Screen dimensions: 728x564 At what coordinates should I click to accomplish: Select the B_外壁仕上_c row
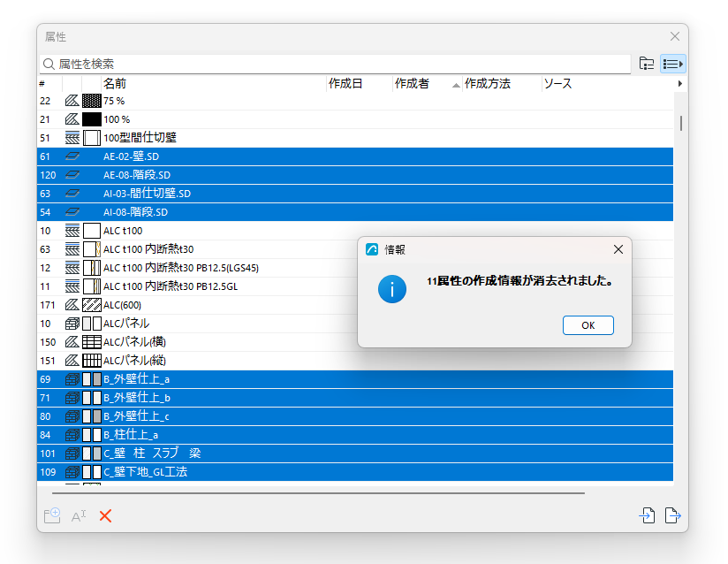[355, 416]
